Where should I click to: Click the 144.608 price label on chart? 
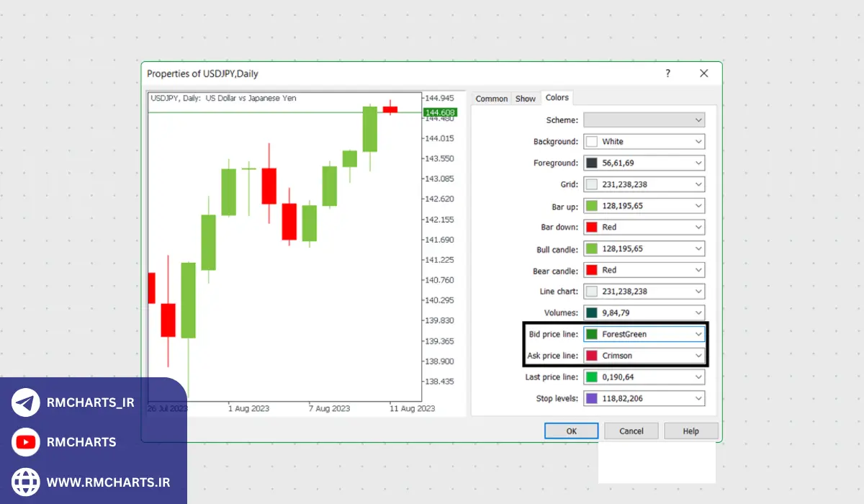point(439,112)
